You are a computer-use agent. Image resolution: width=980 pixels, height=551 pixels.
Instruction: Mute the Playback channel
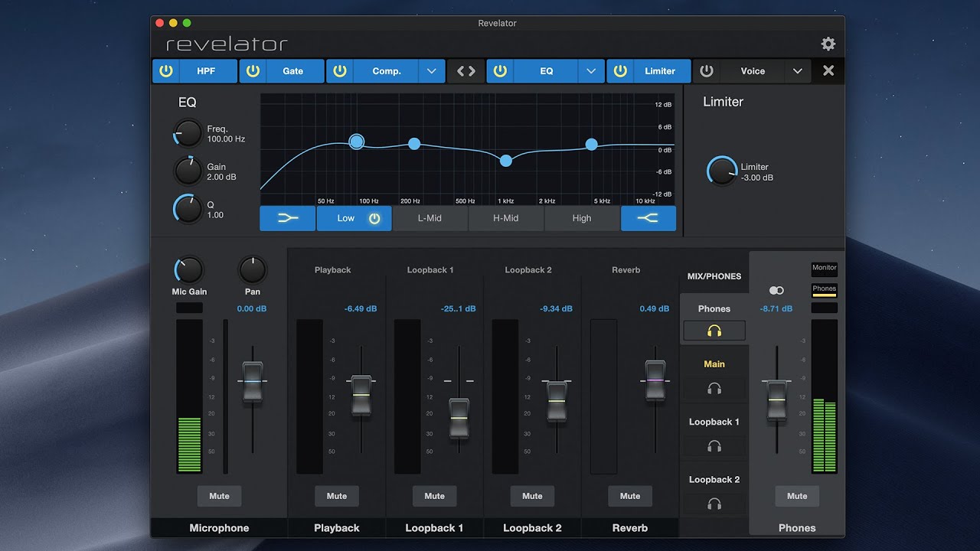[337, 496]
